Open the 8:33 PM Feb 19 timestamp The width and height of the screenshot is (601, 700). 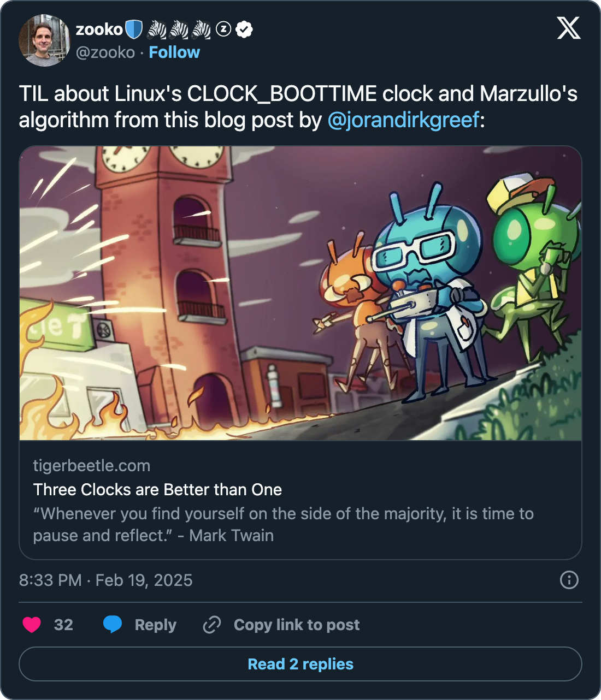coord(106,580)
